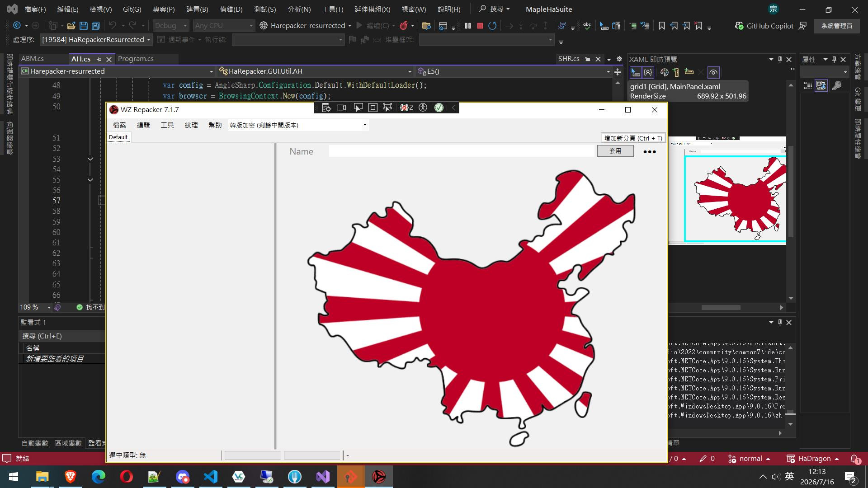
Task: Toggle auto-hide pin on XAML preview panel
Action: point(780,59)
